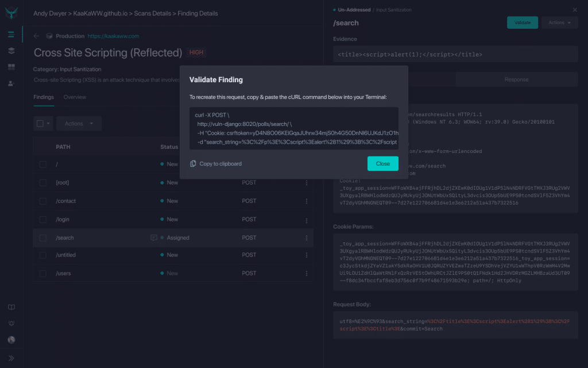
Task: Click the Cookie Params code block
Action: click(x=455, y=262)
